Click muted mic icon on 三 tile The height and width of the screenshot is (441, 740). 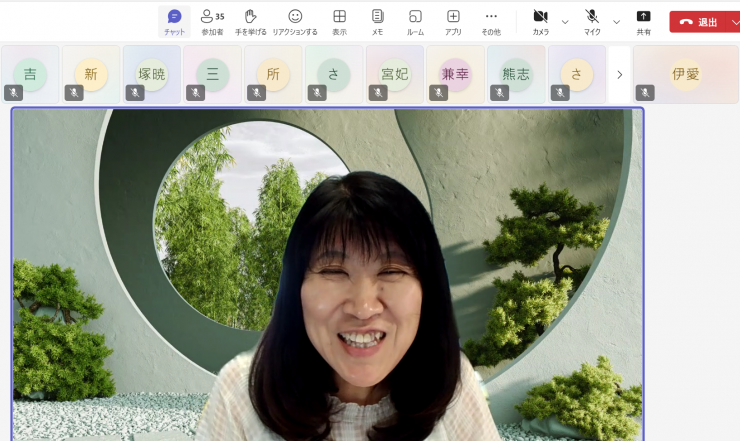(195, 93)
